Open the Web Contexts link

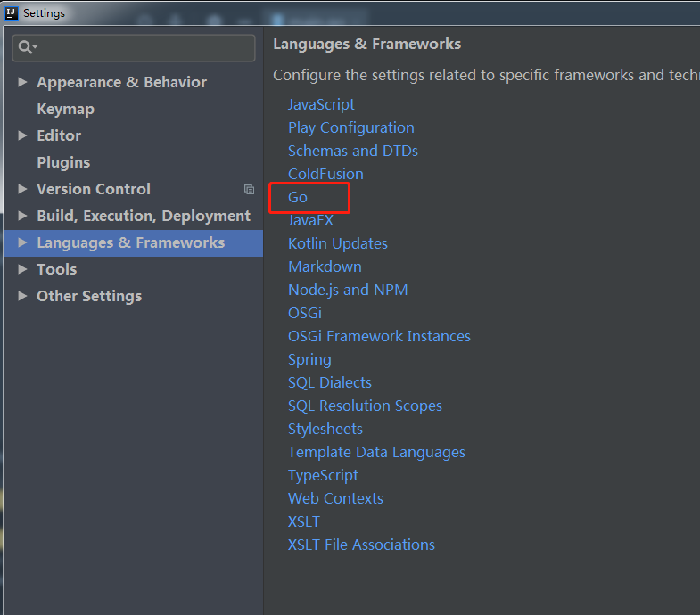[x=335, y=499]
